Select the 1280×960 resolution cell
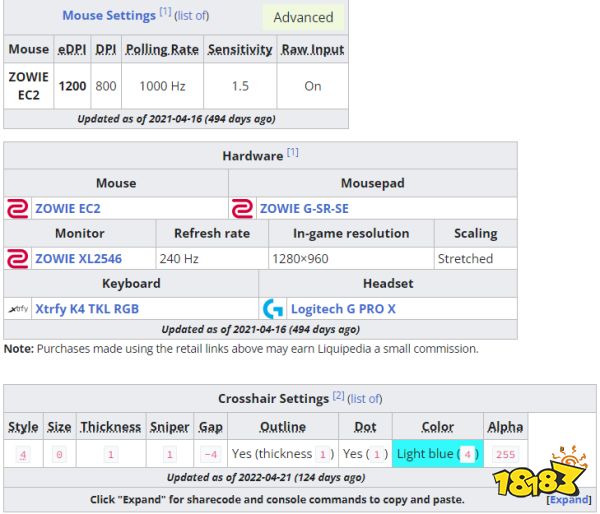Viewport: 600px width, 514px height. coord(351,259)
